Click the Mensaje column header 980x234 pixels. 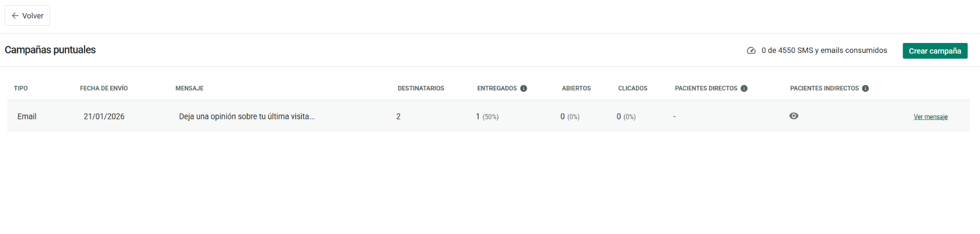click(x=189, y=88)
